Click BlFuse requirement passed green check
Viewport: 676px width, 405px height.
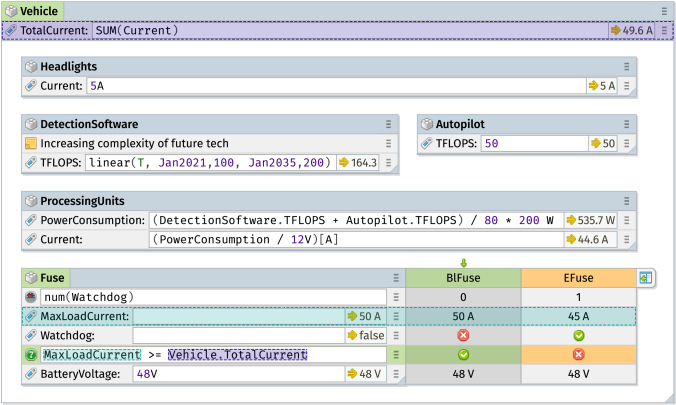pos(463,355)
